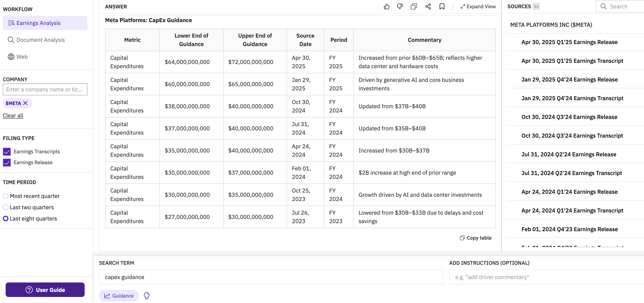Click the Commentary column header

pos(424,40)
